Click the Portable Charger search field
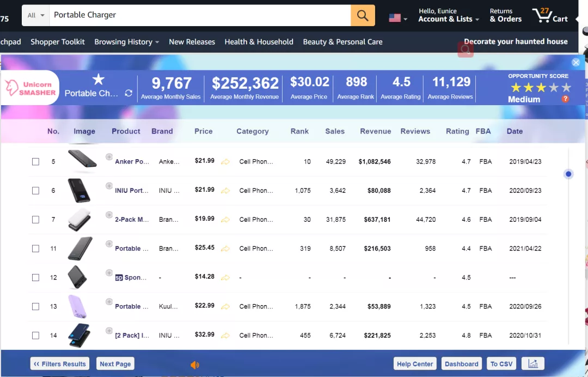Viewport: 588px width, 377px height. coord(200,15)
